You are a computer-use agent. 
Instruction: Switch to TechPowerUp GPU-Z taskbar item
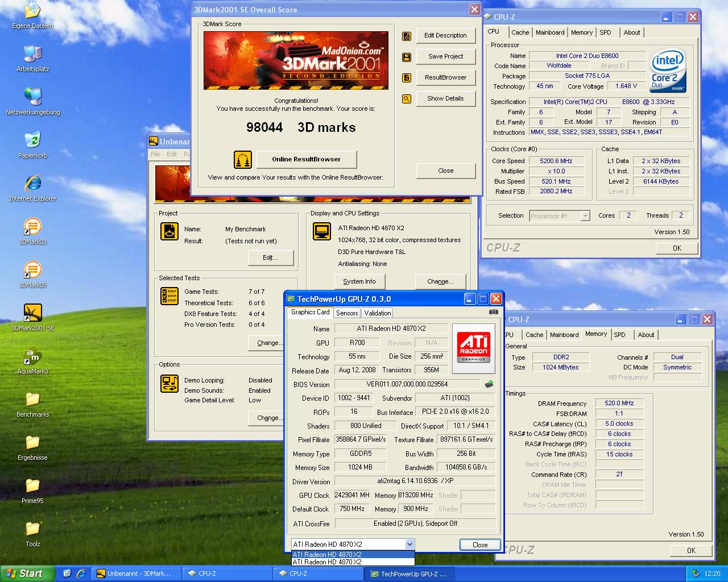coord(409,573)
